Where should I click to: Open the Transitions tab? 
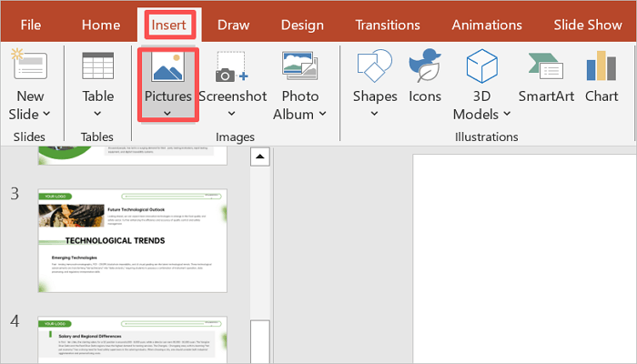click(388, 25)
